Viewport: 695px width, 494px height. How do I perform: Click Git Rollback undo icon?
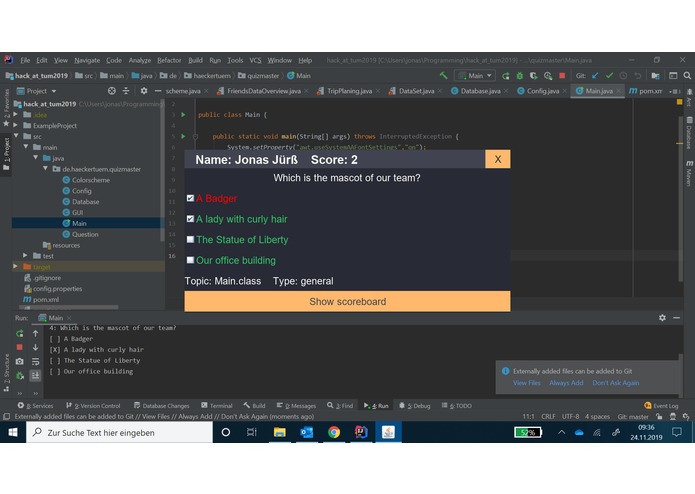tap(637, 76)
